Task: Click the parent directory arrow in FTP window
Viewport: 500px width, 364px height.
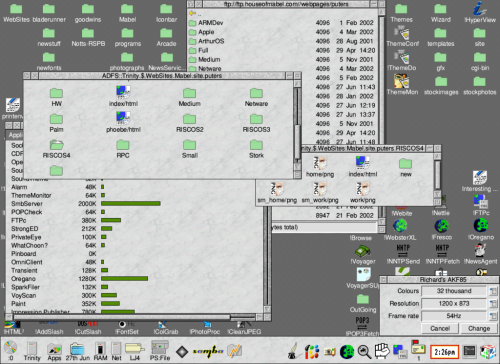Action: [x=192, y=13]
